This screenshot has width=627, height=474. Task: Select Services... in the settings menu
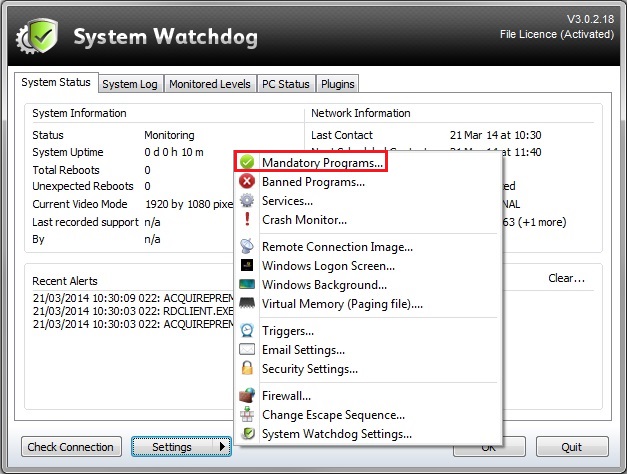pyautogui.click(x=368, y=200)
